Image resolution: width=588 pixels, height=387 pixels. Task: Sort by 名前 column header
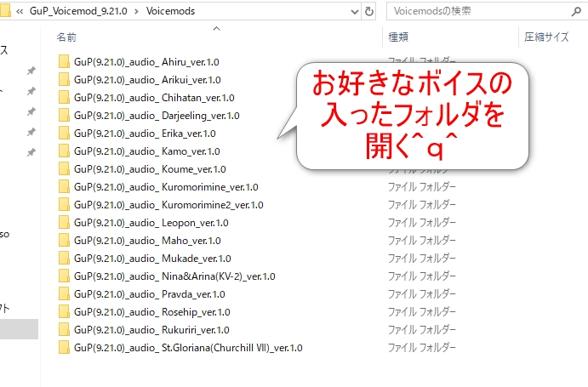pyautogui.click(x=66, y=37)
